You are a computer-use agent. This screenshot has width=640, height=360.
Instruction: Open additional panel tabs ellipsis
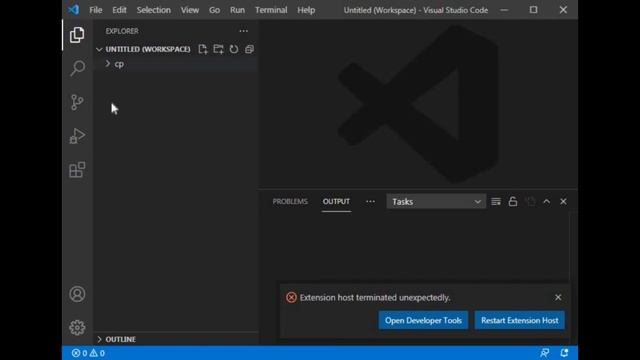pyautogui.click(x=370, y=202)
